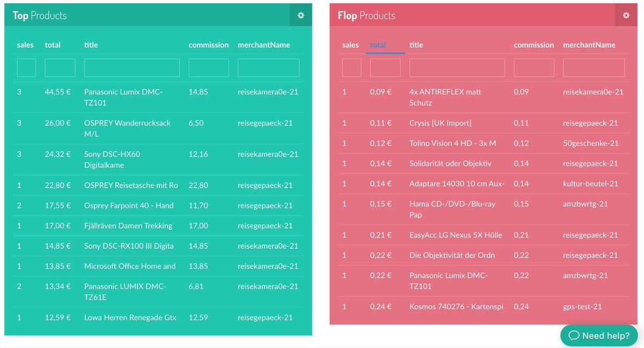Click the 50geschenke-21 merchant cell

point(591,143)
